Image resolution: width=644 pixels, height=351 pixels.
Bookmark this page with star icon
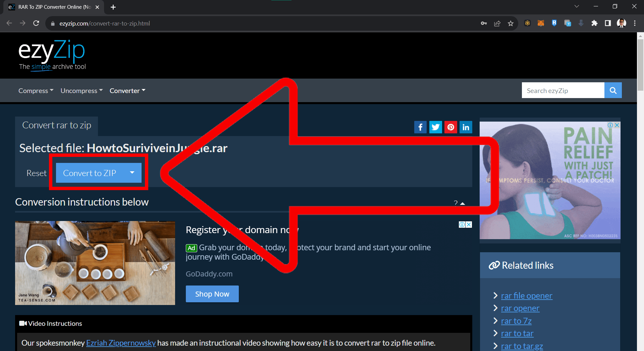point(511,24)
